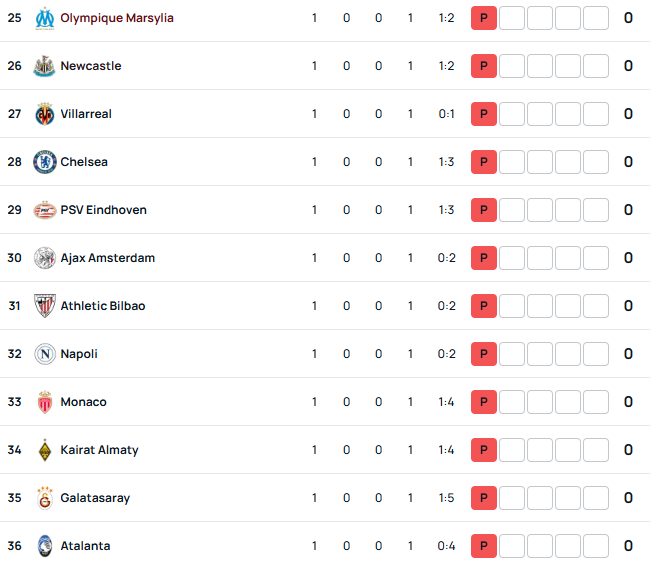Open the Kairat Almaty team page
The width and height of the screenshot is (650, 566).
[x=99, y=450]
